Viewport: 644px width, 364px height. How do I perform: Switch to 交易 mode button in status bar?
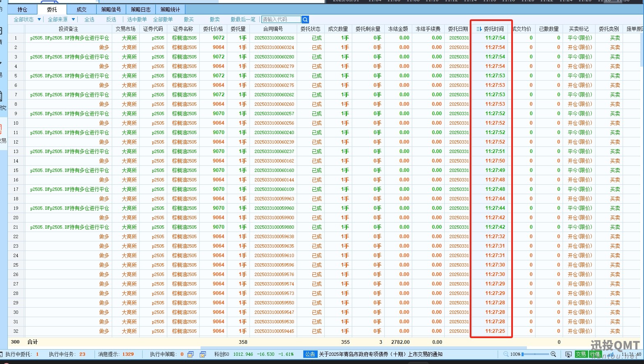581,354
